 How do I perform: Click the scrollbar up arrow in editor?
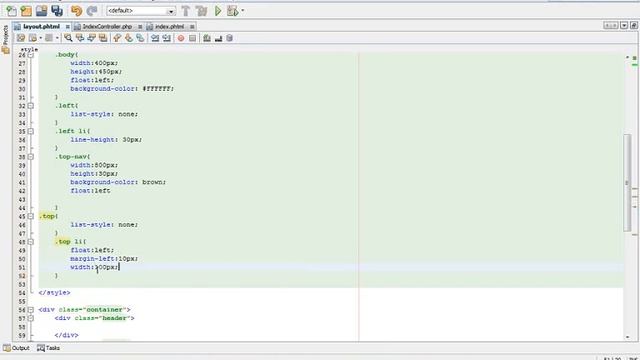point(627,57)
